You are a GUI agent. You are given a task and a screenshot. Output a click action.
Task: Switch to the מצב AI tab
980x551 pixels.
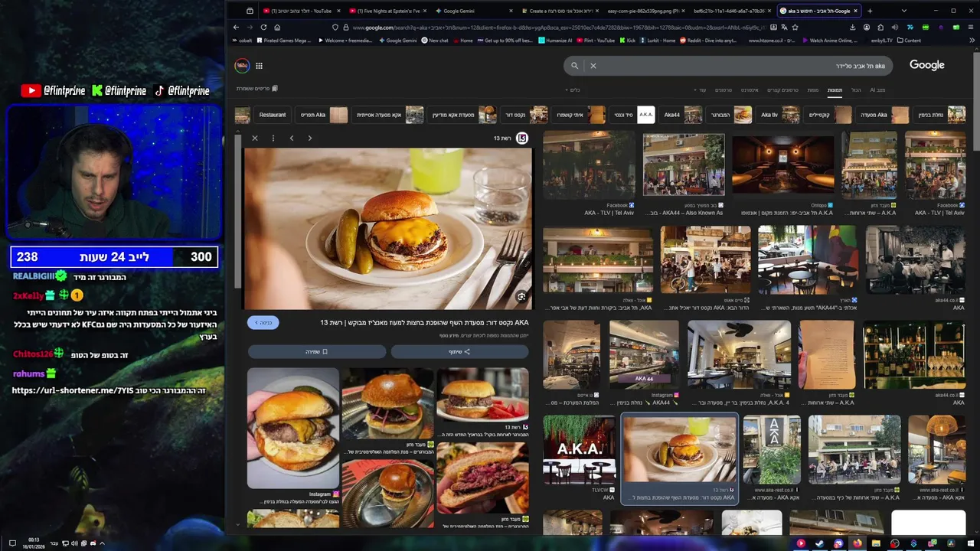[x=877, y=90]
